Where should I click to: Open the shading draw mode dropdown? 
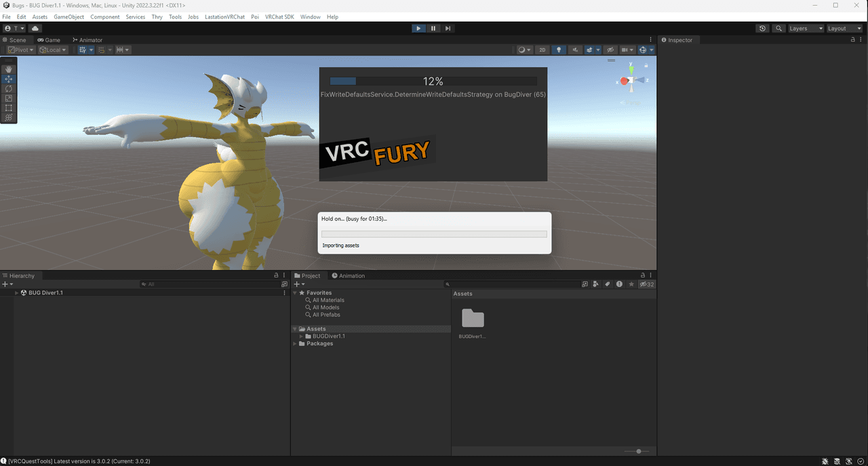525,50
